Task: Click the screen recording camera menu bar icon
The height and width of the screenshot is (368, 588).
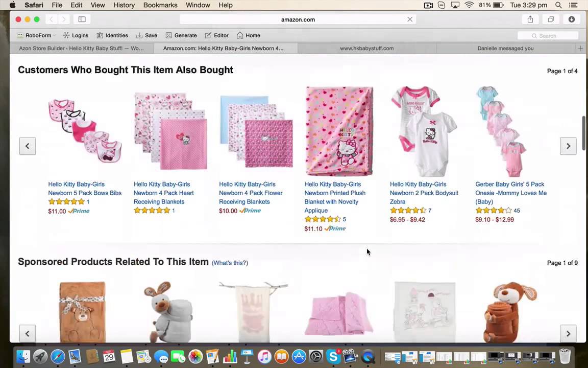Action: 428,5
